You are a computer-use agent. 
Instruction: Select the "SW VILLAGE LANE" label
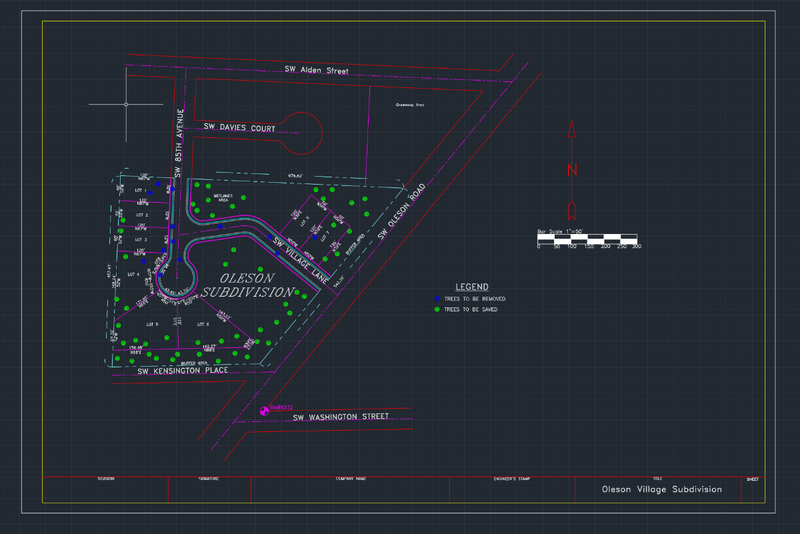click(x=301, y=260)
